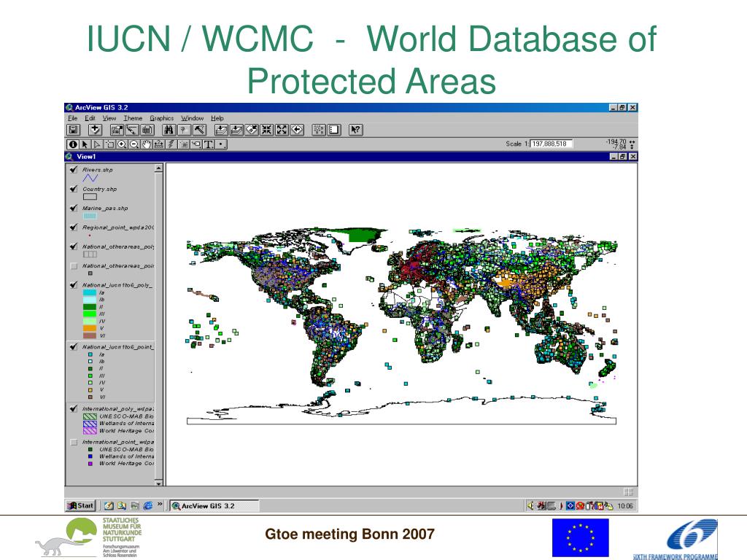Expand hidden Quick Launch icons chevron
The width and height of the screenshot is (747, 560).
pos(159,505)
